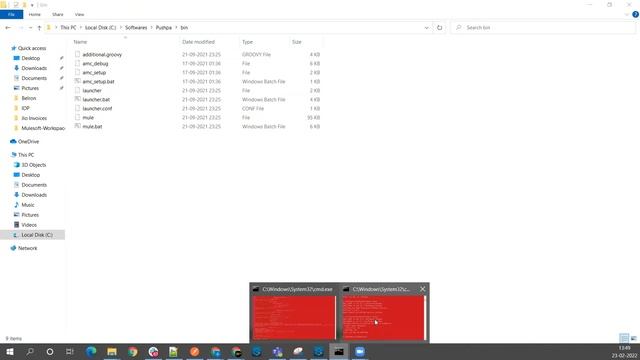Open Cortana circle icon on taskbar
640x360 pixels.
(x=50, y=351)
